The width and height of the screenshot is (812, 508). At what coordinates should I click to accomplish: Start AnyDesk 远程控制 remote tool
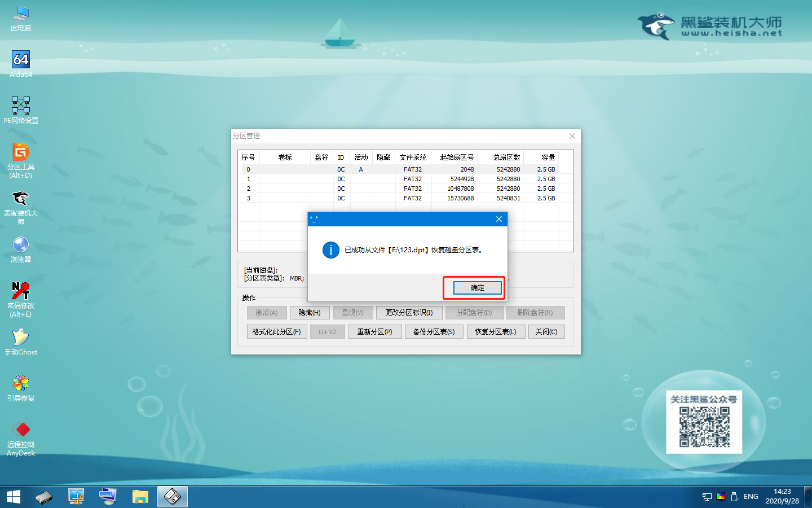pyautogui.click(x=21, y=430)
